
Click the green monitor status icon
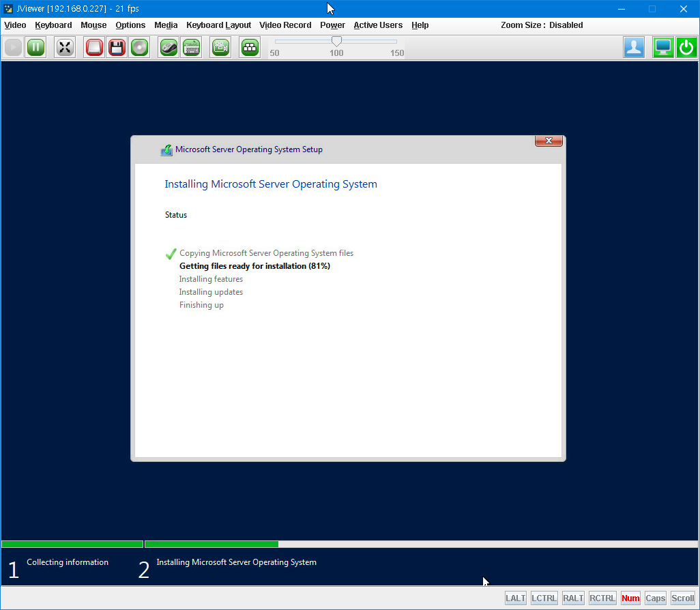663,47
